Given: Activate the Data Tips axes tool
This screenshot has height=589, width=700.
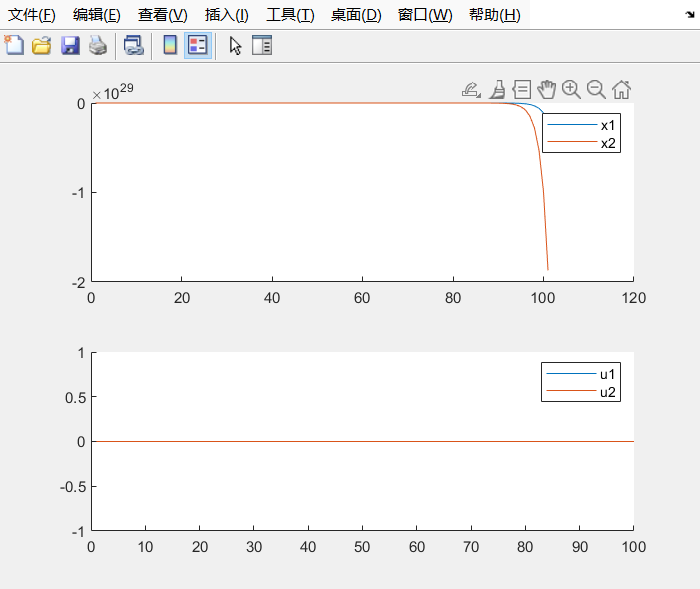Looking at the screenshot, I should tap(521, 89).
